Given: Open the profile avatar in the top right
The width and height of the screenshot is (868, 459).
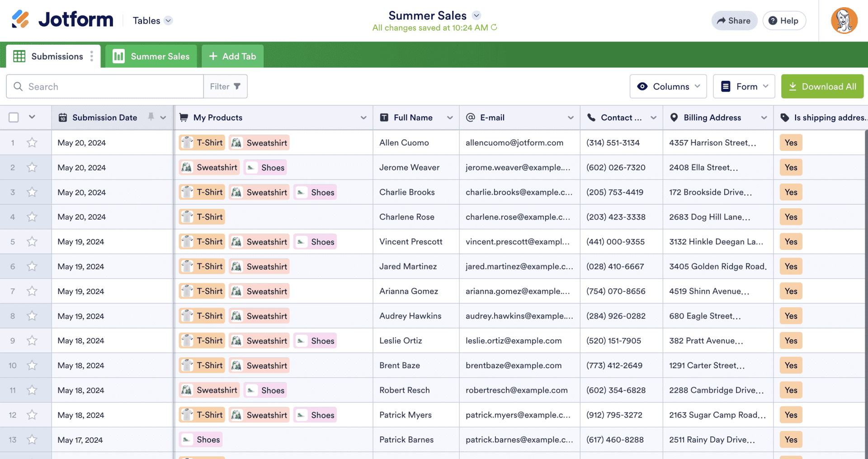Looking at the screenshot, I should tap(844, 20).
